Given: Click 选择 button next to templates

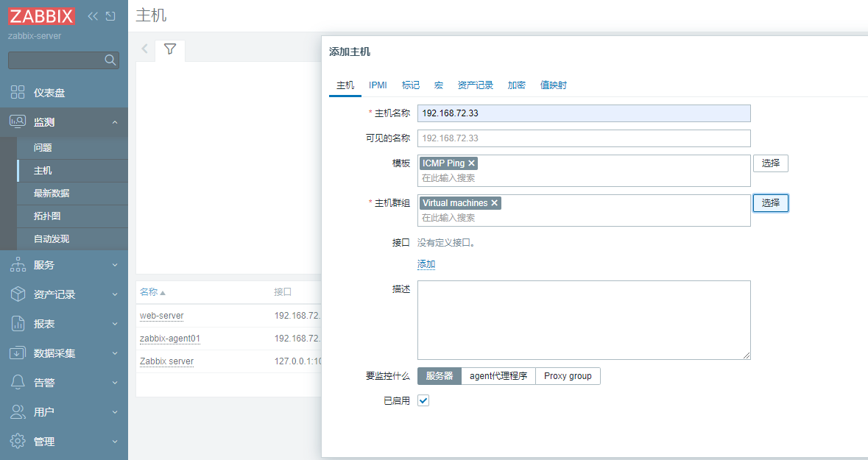Looking at the screenshot, I should coord(770,163).
